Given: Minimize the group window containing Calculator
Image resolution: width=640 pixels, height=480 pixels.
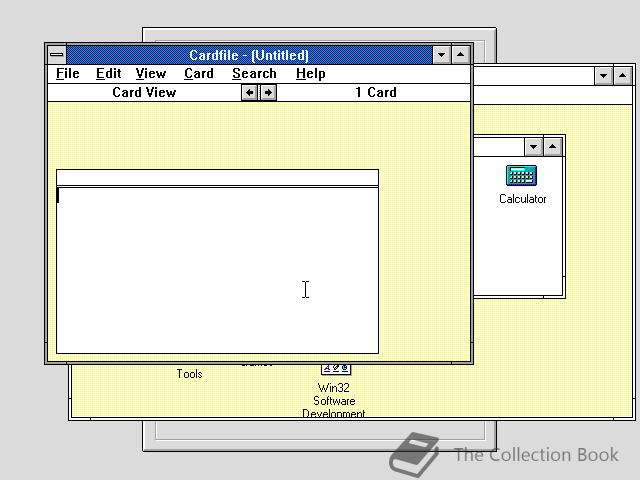Looking at the screenshot, I should point(533,147).
